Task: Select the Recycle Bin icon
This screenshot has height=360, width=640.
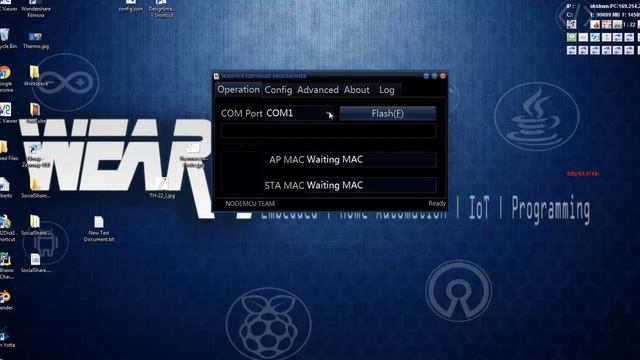Action: [6, 39]
